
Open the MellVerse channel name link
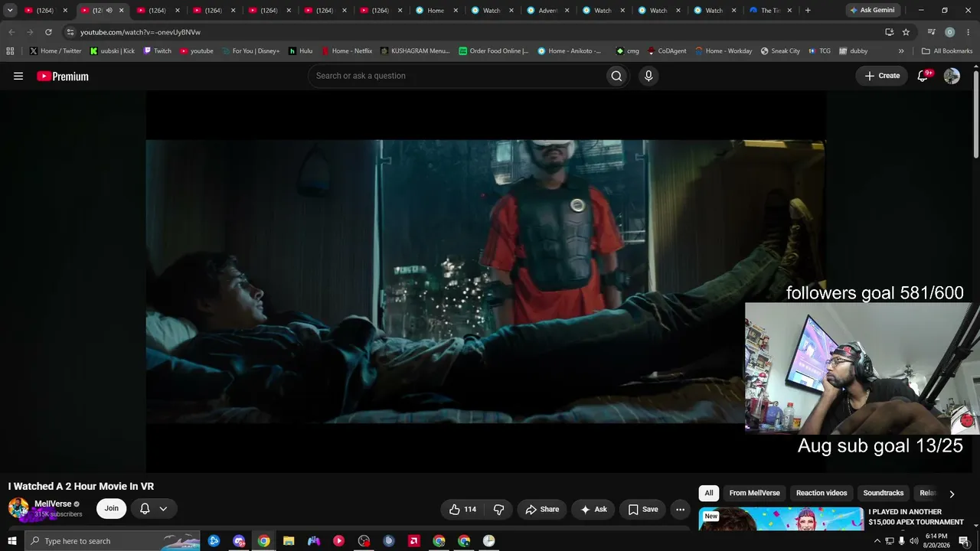tap(53, 504)
